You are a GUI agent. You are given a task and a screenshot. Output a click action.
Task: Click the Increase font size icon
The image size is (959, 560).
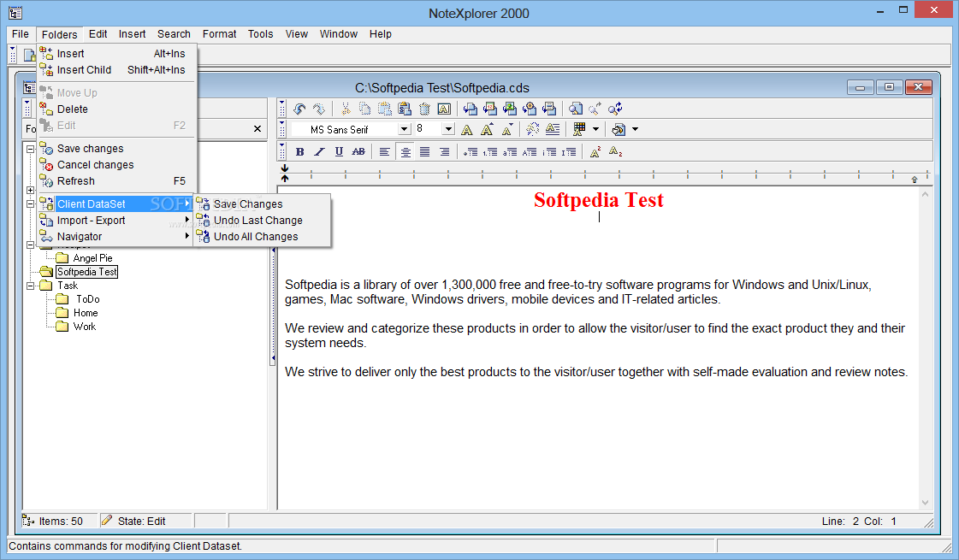point(487,130)
